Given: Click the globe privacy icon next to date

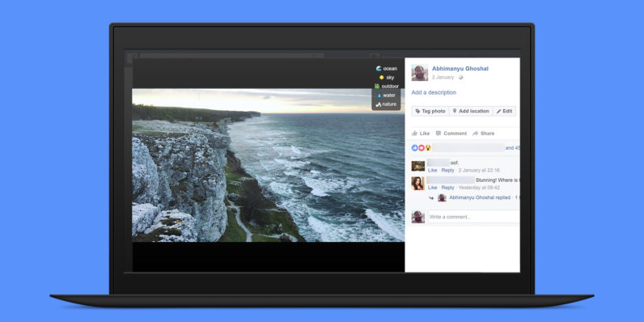Looking at the screenshot, I should [460, 77].
